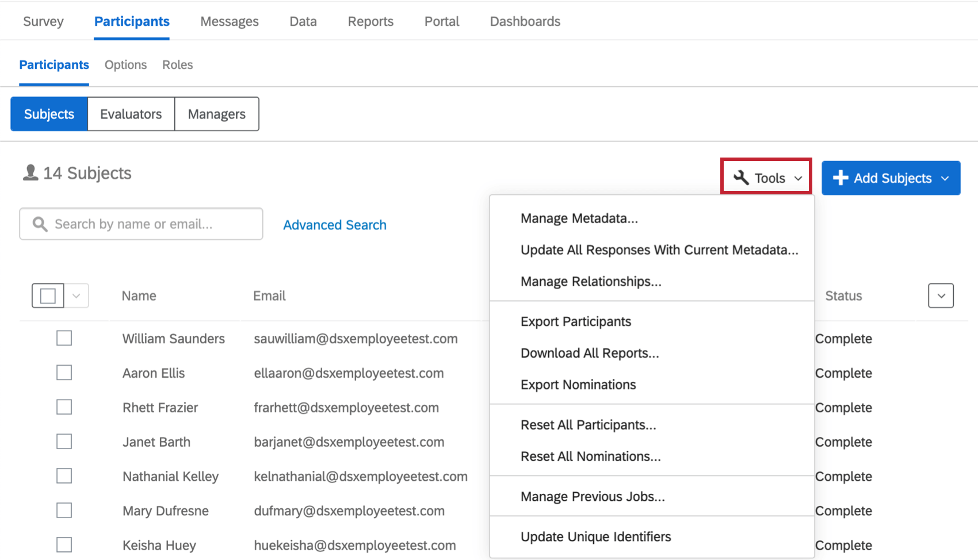Click the magnifying glass icon in the search bar
Screen dimensions: 978x560
(39, 224)
